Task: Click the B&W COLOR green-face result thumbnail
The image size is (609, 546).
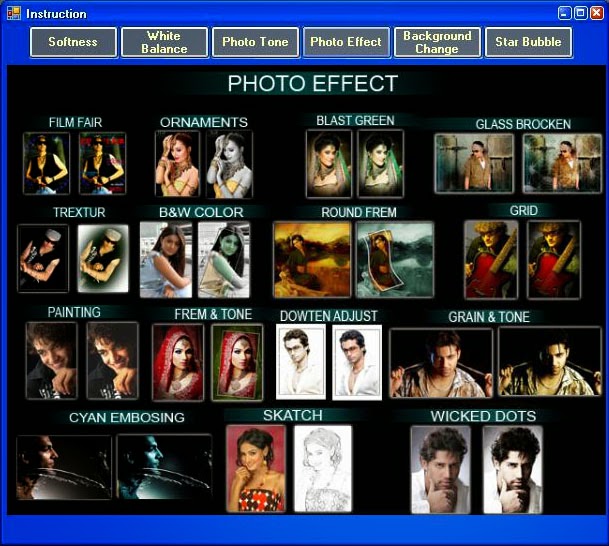Action: [x=224, y=260]
